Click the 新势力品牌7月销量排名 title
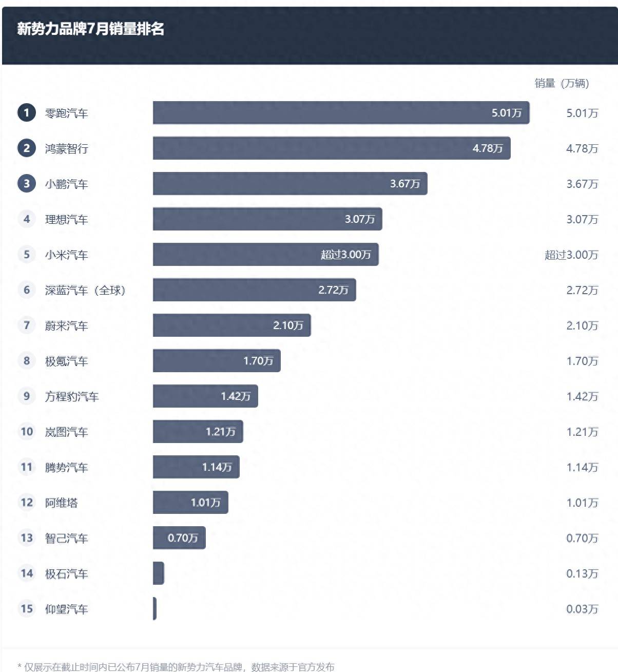 91,29
